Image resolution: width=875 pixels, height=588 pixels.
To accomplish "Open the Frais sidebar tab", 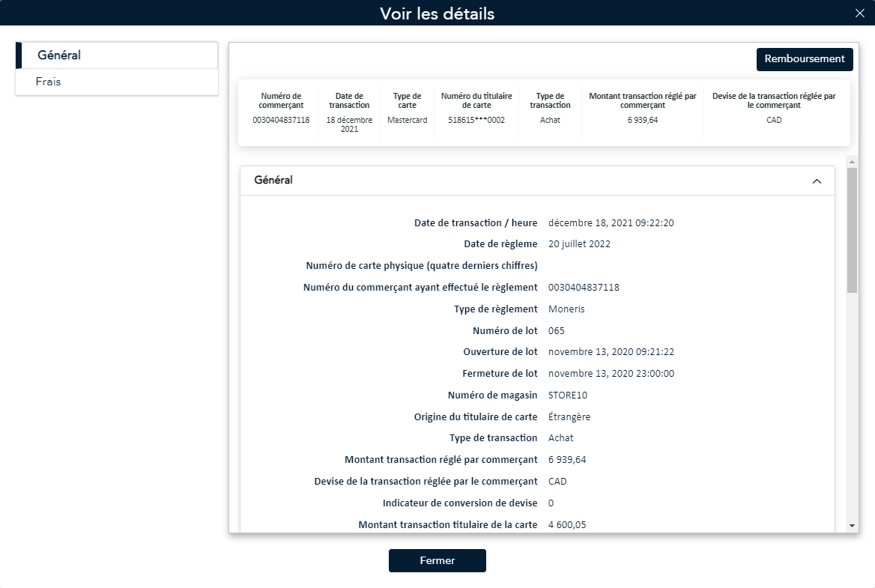I will click(x=117, y=82).
